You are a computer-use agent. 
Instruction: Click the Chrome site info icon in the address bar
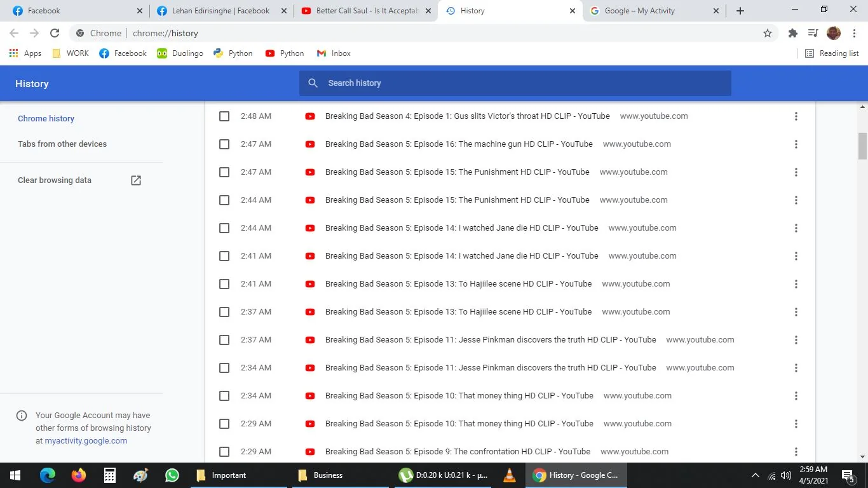(x=80, y=33)
